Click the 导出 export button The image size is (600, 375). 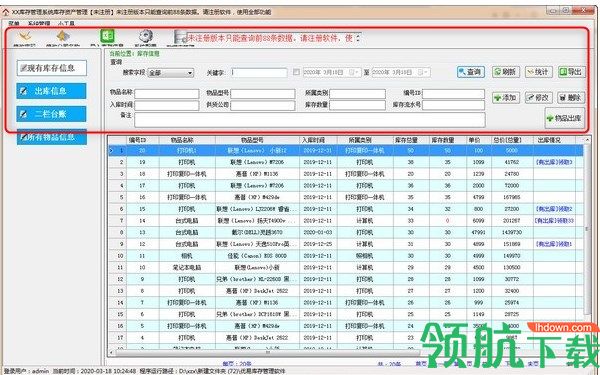point(571,72)
